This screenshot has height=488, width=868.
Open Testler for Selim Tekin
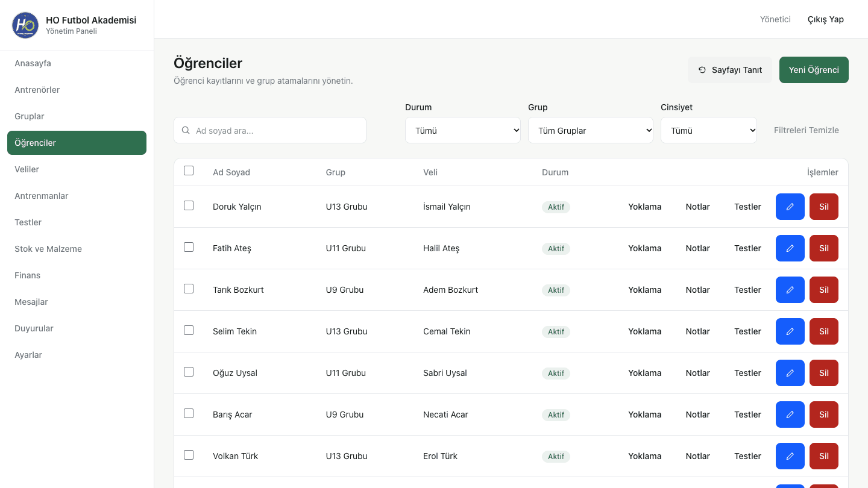click(748, 331)
